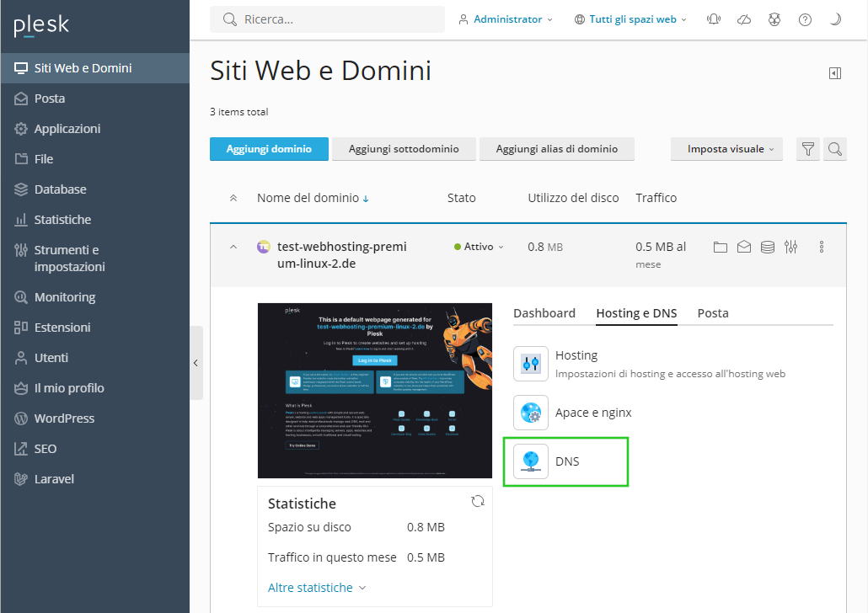Click the domain favicon for test-webhosting-premium-linux-2.de
Image resolution: width=868 pixels, height=613 pixels.
(x=264, y=247)
